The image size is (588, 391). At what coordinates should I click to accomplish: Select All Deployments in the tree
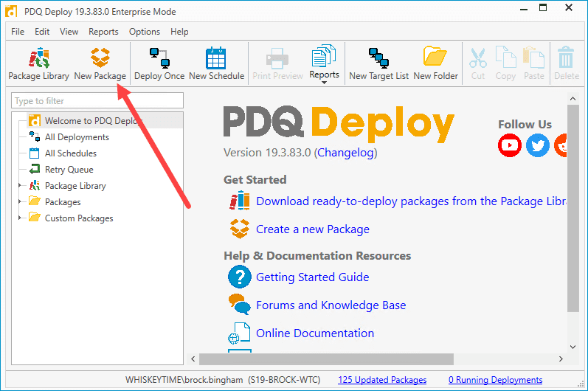click(77, 137)
